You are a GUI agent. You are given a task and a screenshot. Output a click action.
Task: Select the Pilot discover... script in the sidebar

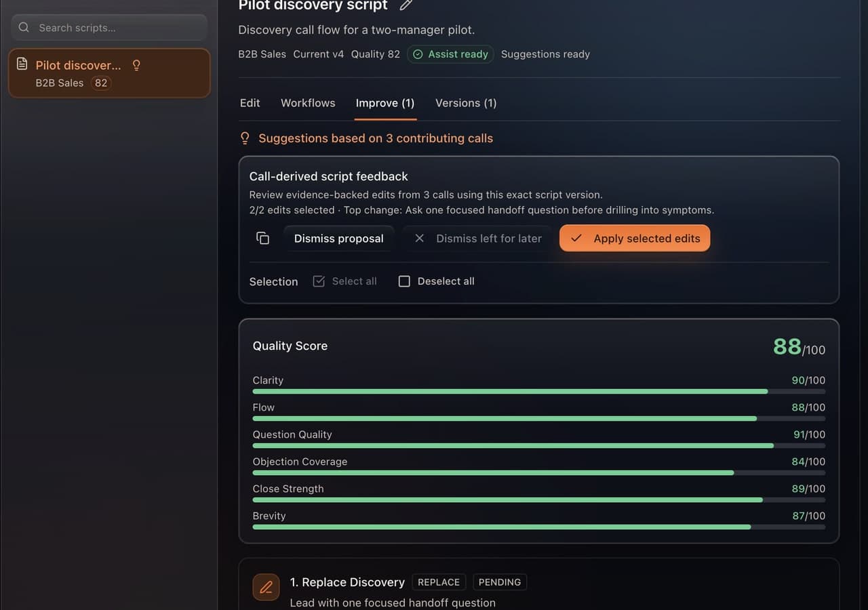pyautogui.click(x=109, y=73)
